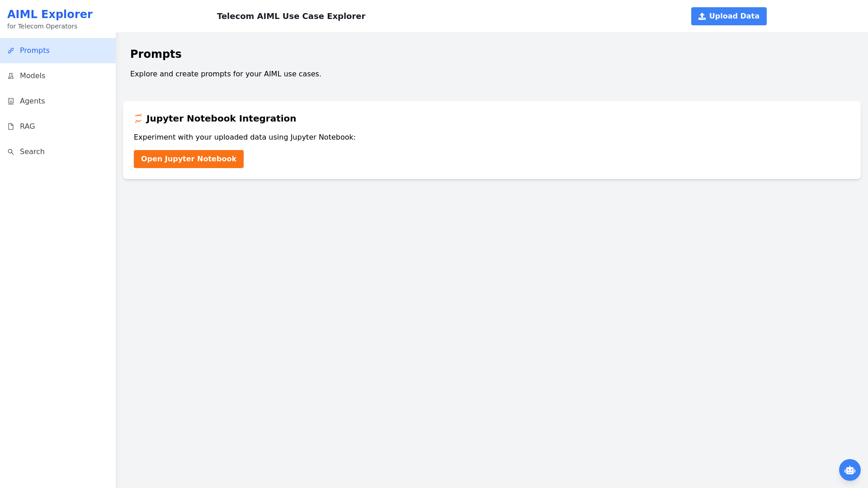Open the Agents section label

click(33, 101)
